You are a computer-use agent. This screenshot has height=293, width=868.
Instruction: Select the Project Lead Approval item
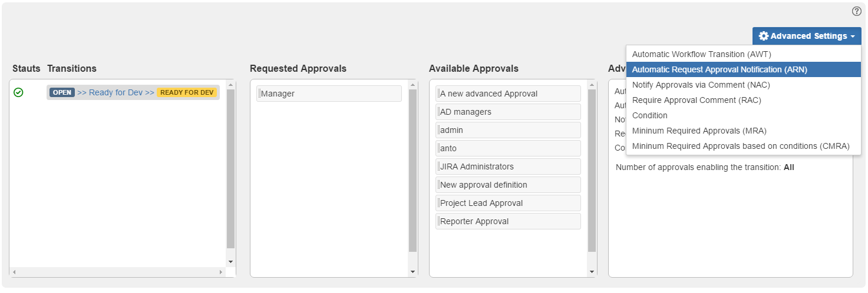[508, 203]
